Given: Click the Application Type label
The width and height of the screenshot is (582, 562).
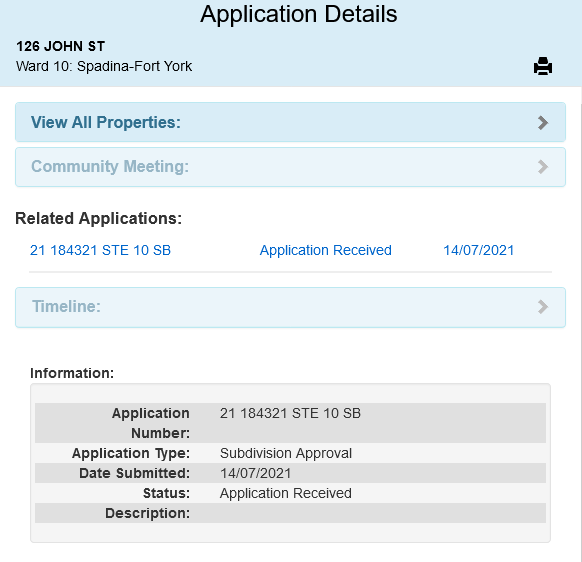Looking at the screenshot, I should 131,453.
